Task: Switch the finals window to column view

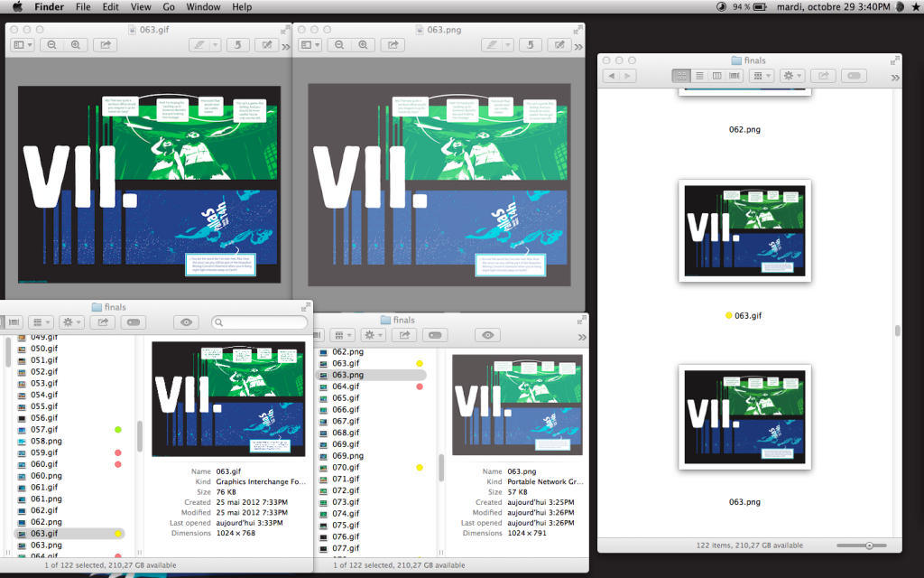Action: (716, 76)
